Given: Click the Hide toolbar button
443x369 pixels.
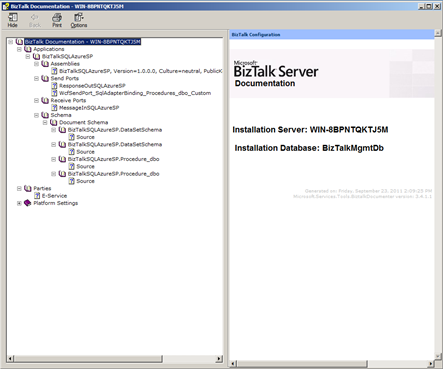Looking at the screenshot, I should click(x=13, y=20).
